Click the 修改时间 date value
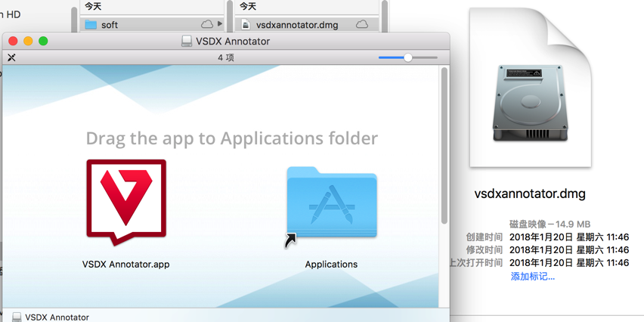Image resolution: width=644 pixels, height=322 pixels. pyautogui.click(x=569, y=249)
